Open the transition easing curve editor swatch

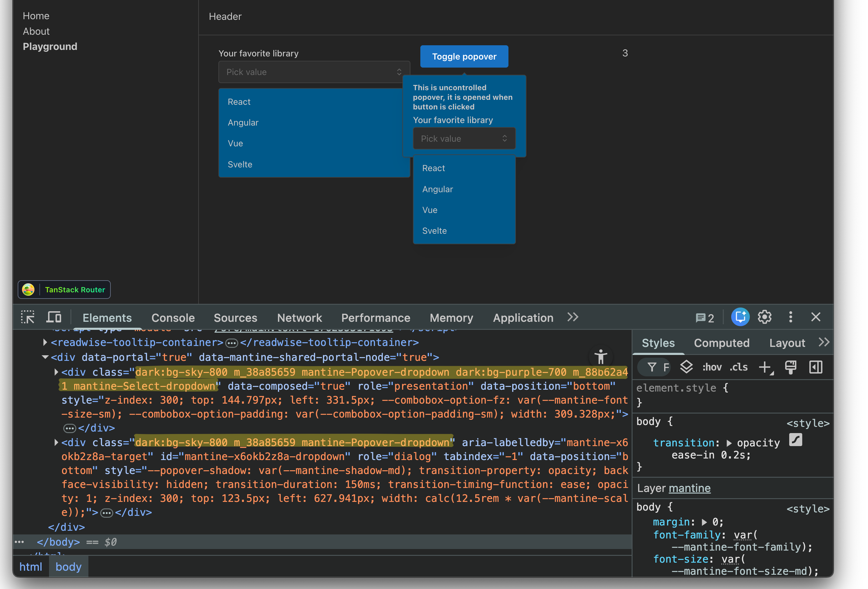coord(795,440)
